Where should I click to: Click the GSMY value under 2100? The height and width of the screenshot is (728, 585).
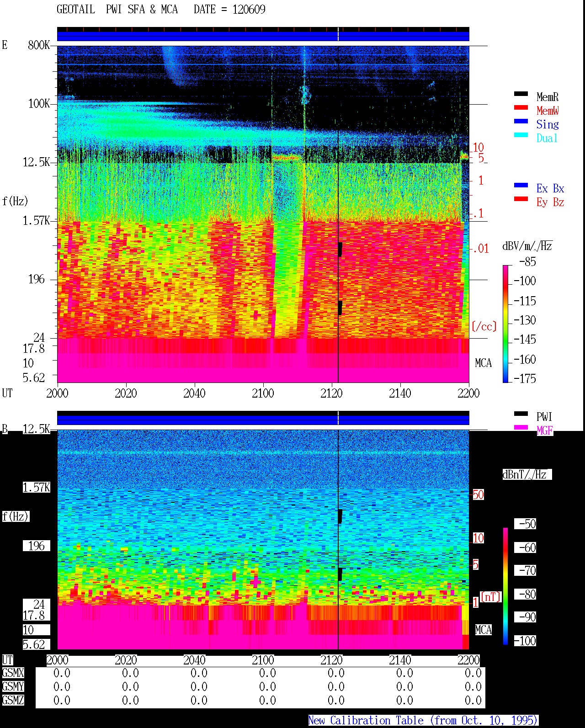[x=267, y=686]
